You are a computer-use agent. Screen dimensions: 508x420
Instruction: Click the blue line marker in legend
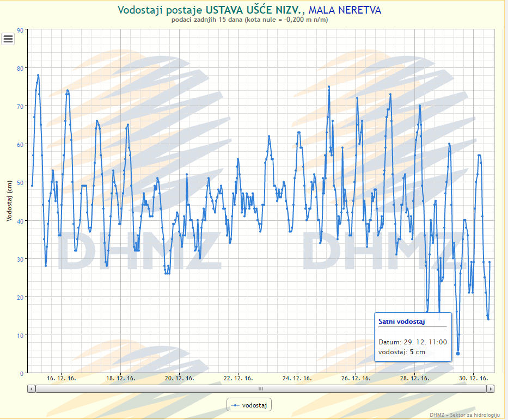235,405
